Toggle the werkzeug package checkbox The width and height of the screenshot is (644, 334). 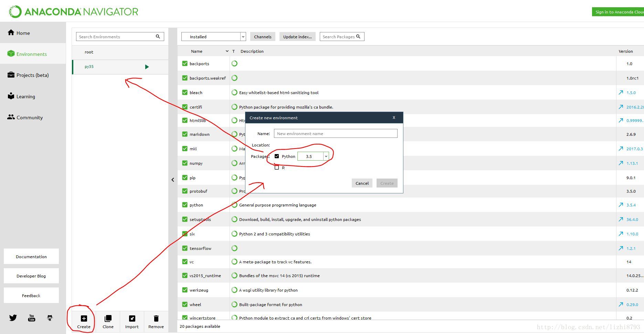(185, 290)
